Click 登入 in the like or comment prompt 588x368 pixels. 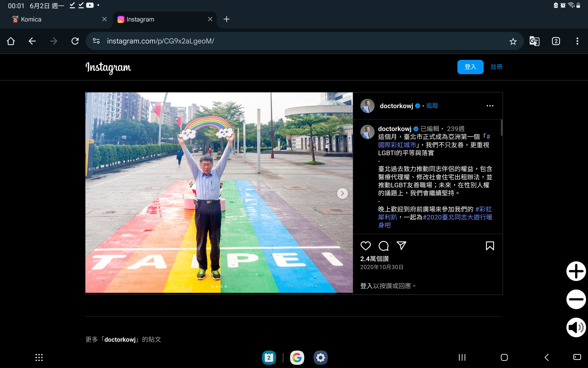[x=367, y=286]
